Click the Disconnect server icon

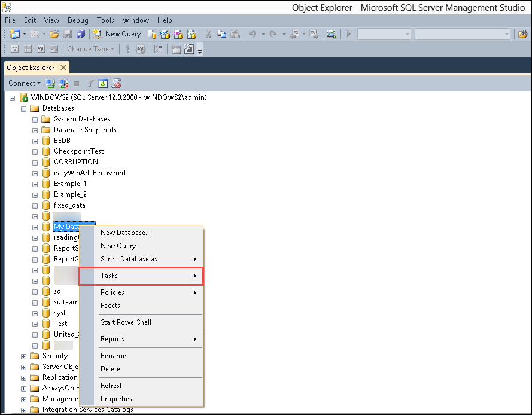[63, 83]
